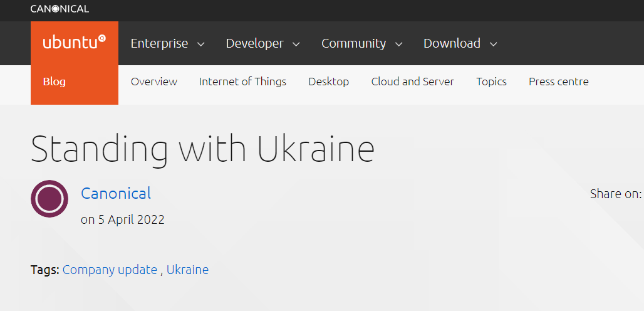This screenshot has height=311, width=644.
Task: Follow the Company update tag link
Action: 110,270
